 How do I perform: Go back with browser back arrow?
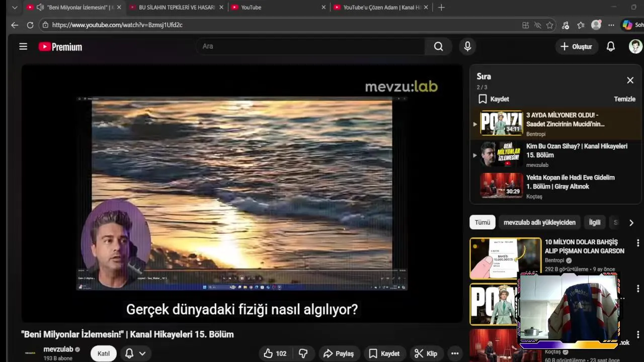15,25
